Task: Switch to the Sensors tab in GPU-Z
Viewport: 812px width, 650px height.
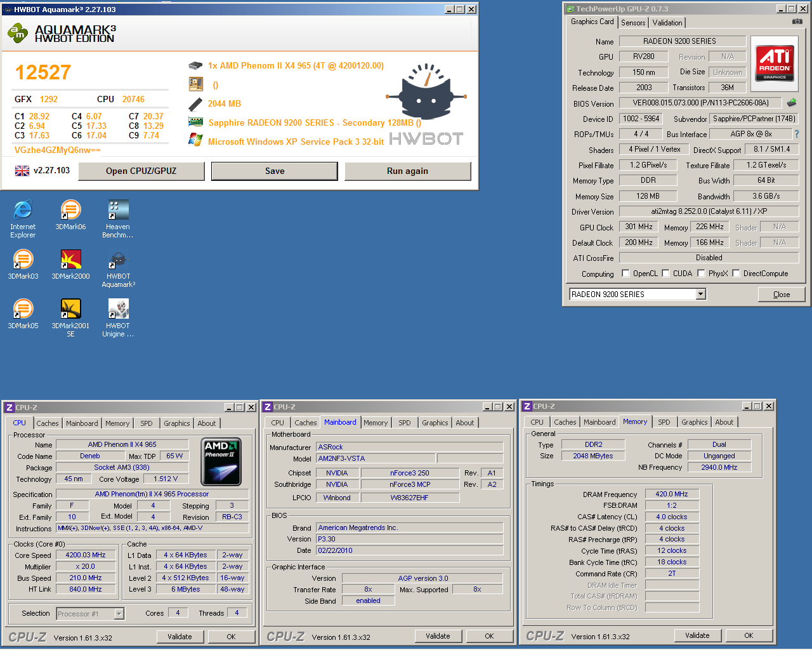Action: tap(633, 23)
